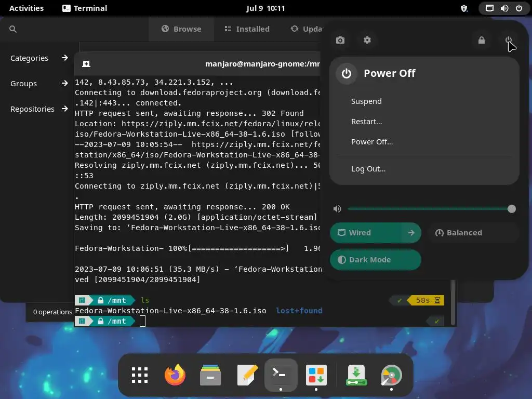The height and width of the screenshot is (399, 532).
Task: Click Fedora ISO filename in ls output
Action: point(170,311)
